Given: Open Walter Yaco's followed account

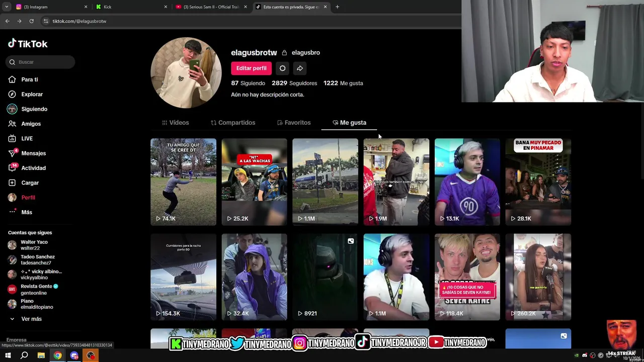Looking at the screenshot, I should pos(34,245).
